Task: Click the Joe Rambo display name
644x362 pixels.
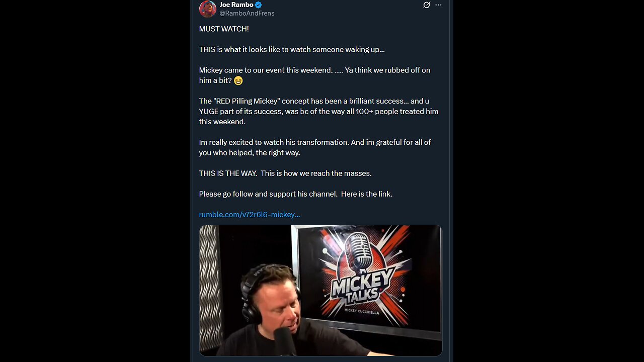Action: point(236,5)
